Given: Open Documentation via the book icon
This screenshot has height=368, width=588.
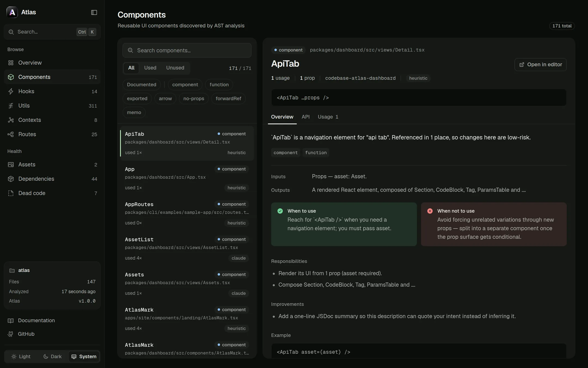Looking at the screenshot, I should 11,321.
